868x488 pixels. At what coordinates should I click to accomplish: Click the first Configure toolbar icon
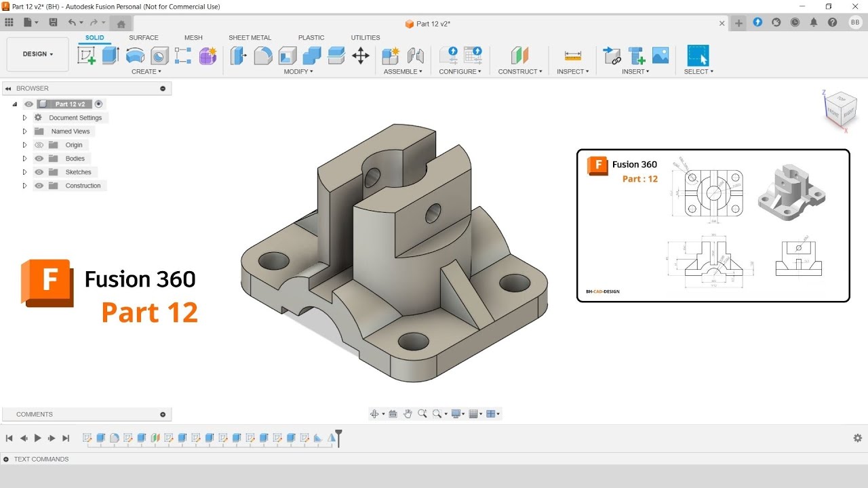(x=448, y=56)
